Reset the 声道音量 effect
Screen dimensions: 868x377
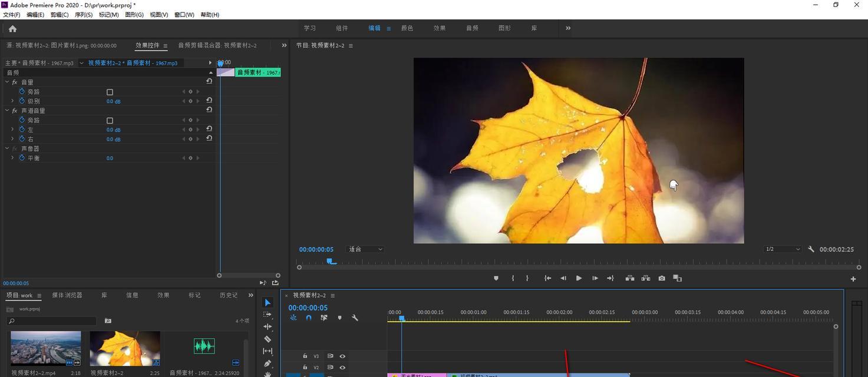point(209,110)
